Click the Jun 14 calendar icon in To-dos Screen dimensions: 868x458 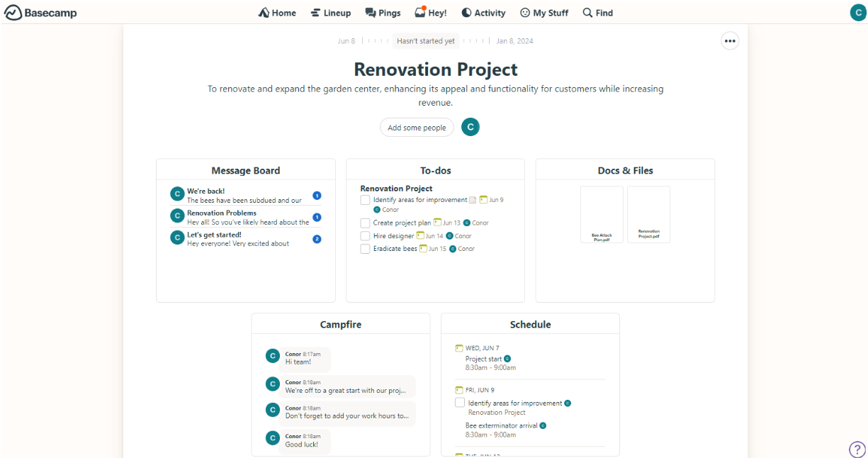click(420, 235)
